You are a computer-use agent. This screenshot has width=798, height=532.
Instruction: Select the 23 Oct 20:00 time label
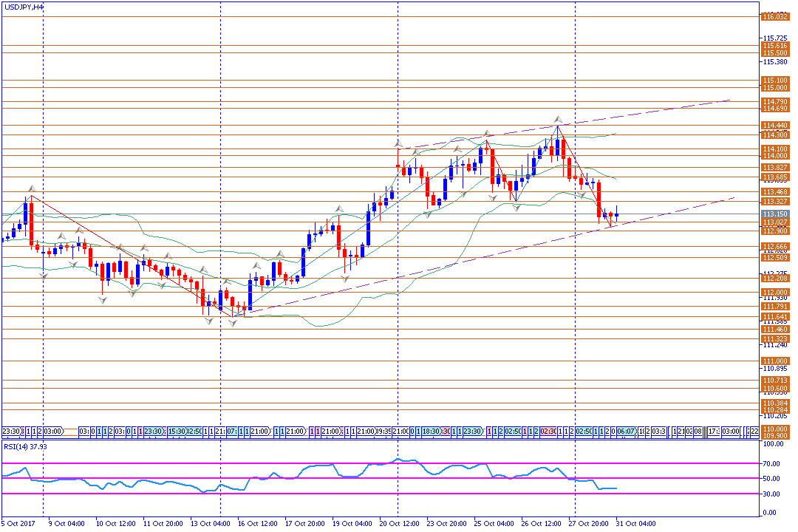[447, 523]
